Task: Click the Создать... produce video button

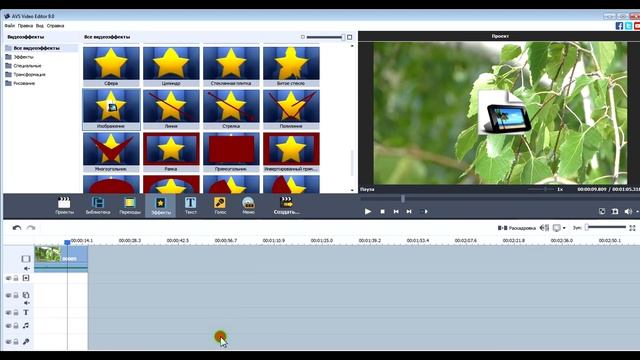Action: click(286, 205)
